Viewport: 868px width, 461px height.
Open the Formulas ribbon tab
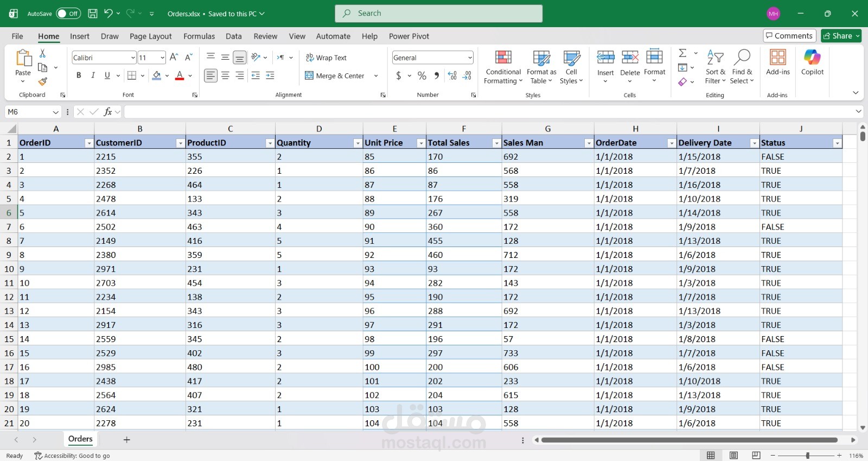click(x=199, y=36)
